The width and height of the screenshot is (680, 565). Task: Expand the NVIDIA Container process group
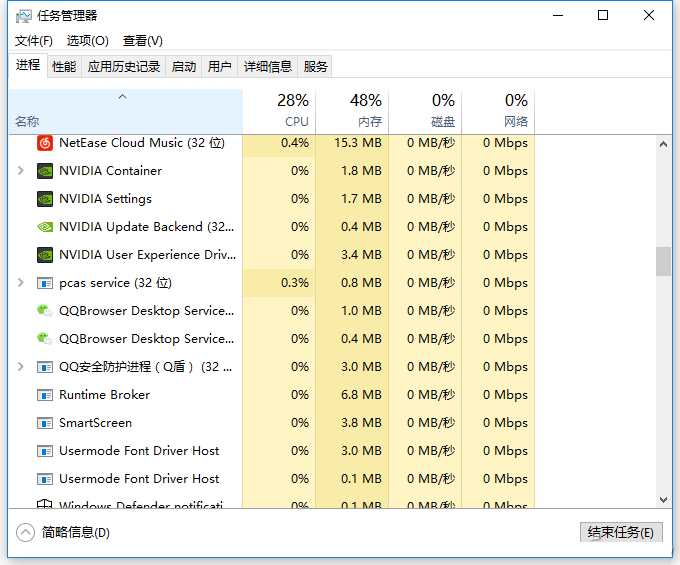(x=21, y=171)
